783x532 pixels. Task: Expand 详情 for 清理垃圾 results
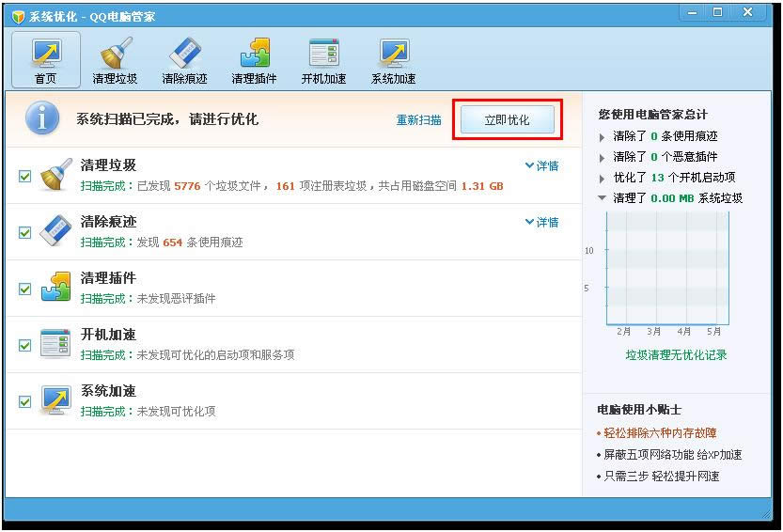point(541,165)
